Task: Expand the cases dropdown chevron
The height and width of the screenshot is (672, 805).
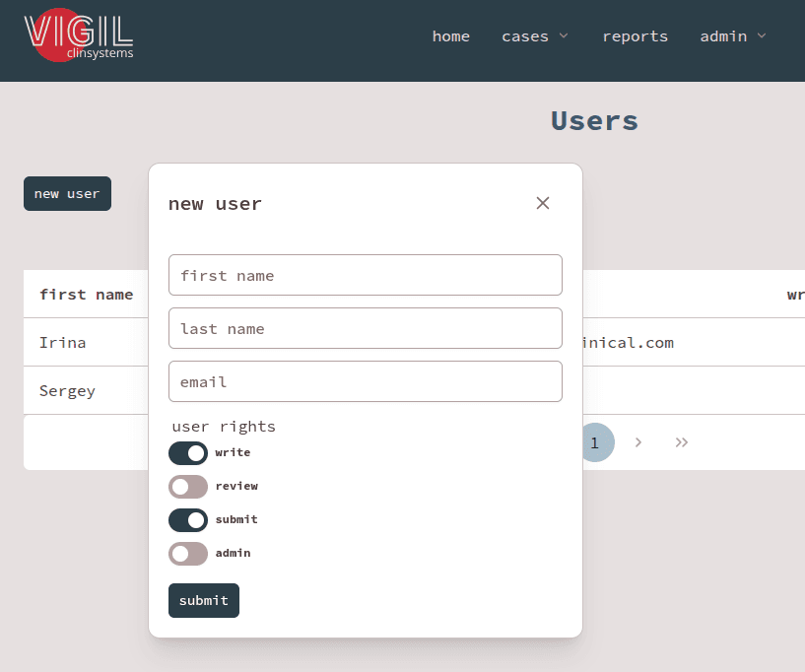Action: pyautogui.click(x=564, y=35)
